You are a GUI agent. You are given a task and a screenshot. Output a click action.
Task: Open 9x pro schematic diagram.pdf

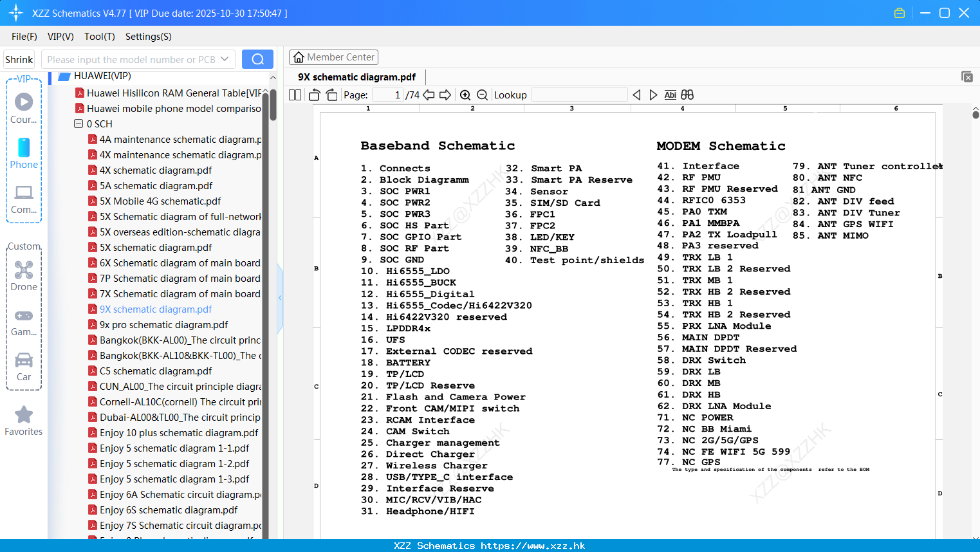158,324
